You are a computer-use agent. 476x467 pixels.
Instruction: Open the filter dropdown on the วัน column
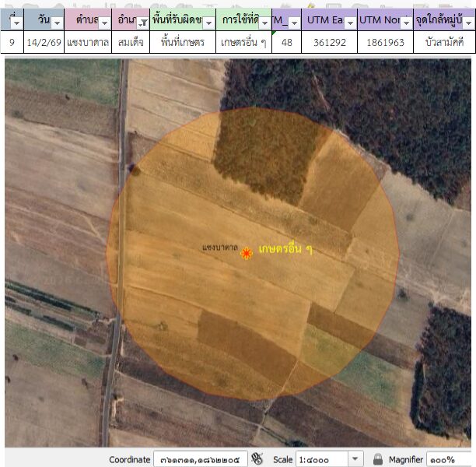[x=56, y=23]
